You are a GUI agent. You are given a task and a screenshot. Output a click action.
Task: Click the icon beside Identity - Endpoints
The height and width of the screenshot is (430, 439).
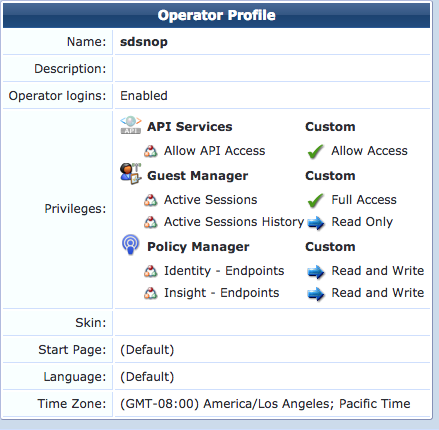151,271
